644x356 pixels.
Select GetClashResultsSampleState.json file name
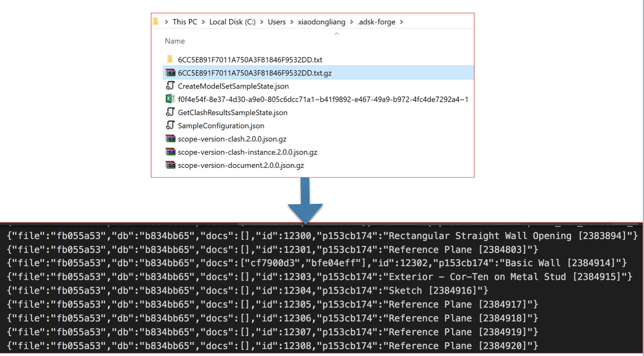(x=233, y=113)
